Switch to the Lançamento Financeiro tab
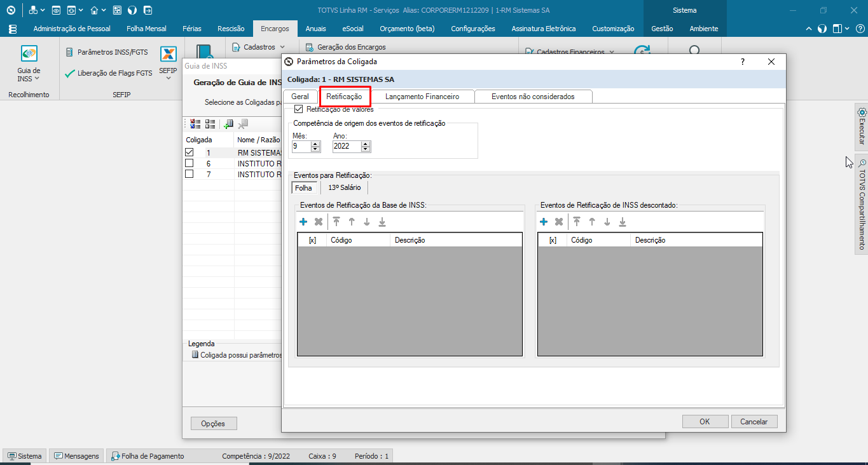This screenshot has width=868, height=465. pyautogui.click(x=422, y=97)
